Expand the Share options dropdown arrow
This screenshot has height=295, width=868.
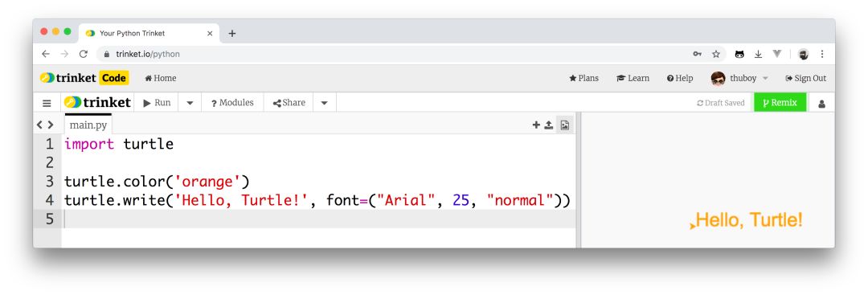(325, 103)
